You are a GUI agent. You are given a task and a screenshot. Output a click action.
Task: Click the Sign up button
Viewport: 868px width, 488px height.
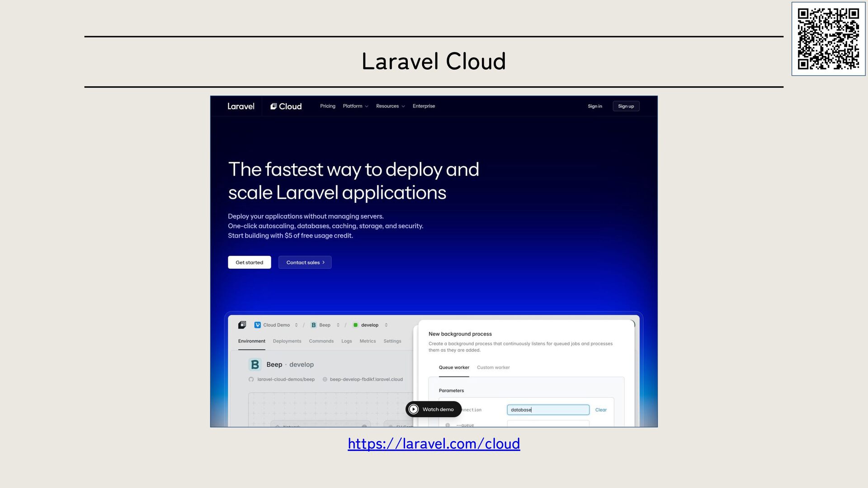click(x=626, y=106)
